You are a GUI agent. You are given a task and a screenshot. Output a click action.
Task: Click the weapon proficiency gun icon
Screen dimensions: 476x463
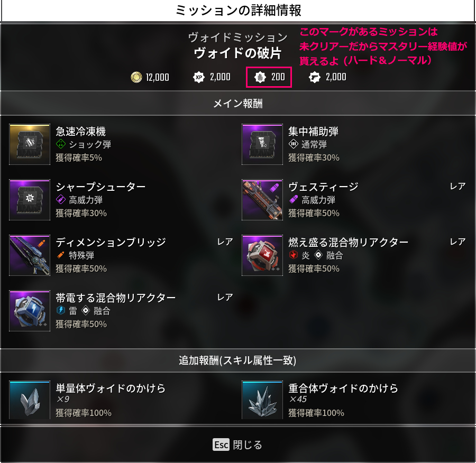tap(315, 77)
